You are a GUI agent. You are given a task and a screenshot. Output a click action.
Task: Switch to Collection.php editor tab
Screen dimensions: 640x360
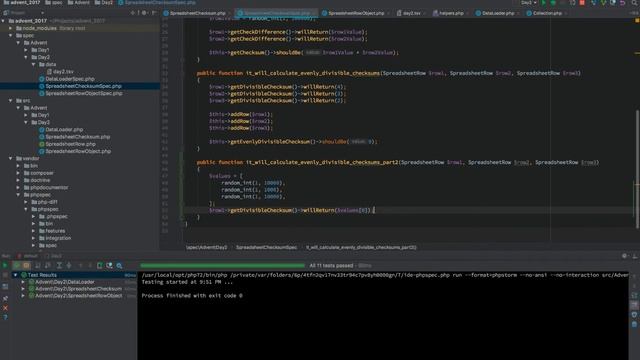547,13
